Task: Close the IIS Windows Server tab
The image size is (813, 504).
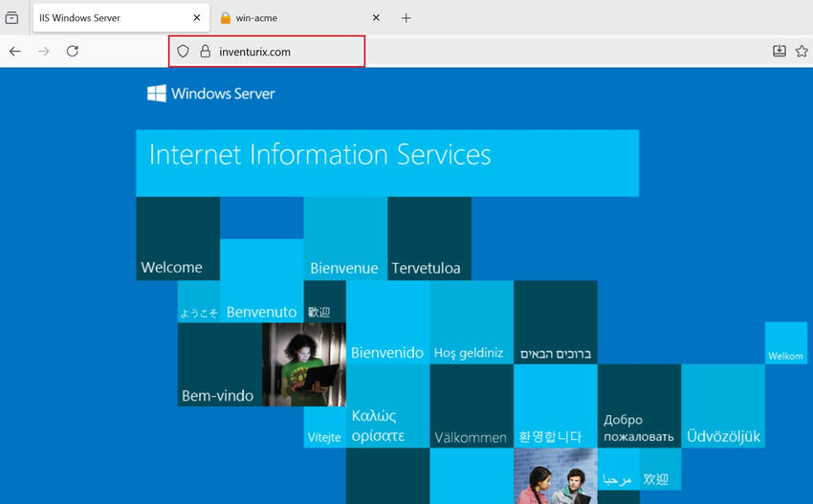Action: [x=197, y=17]
